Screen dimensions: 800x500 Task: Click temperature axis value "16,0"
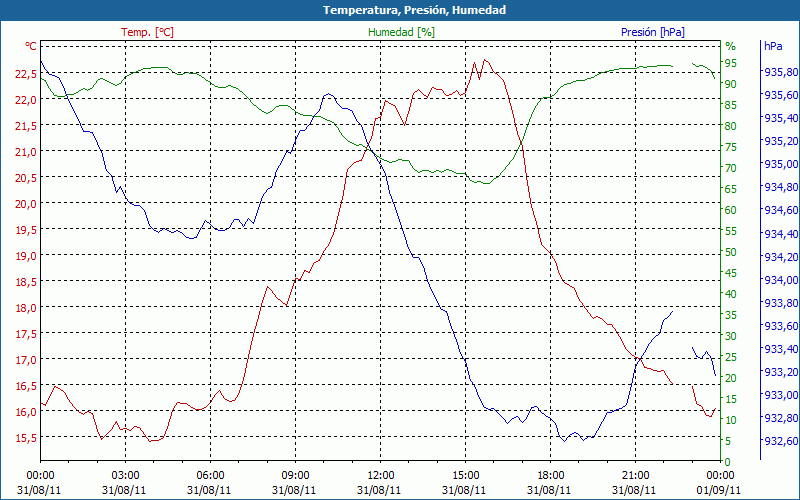pos(26,412)
